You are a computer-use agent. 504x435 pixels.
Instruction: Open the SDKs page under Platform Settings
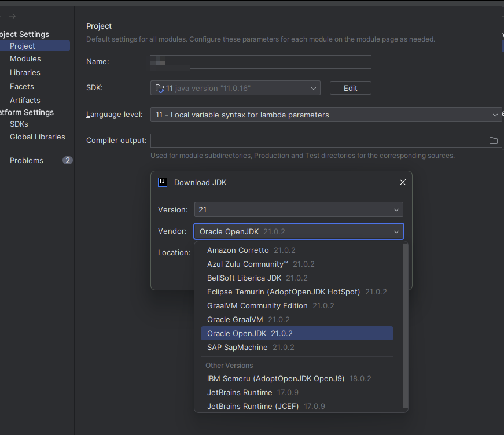pos(19,124)
